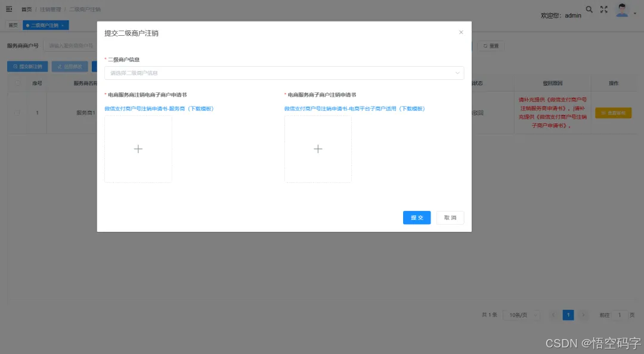Click the chevron arrow of the 二级商户信息 select
Image resolution: width=644 pixels, height=354 pixels.
tap(457, 73)
